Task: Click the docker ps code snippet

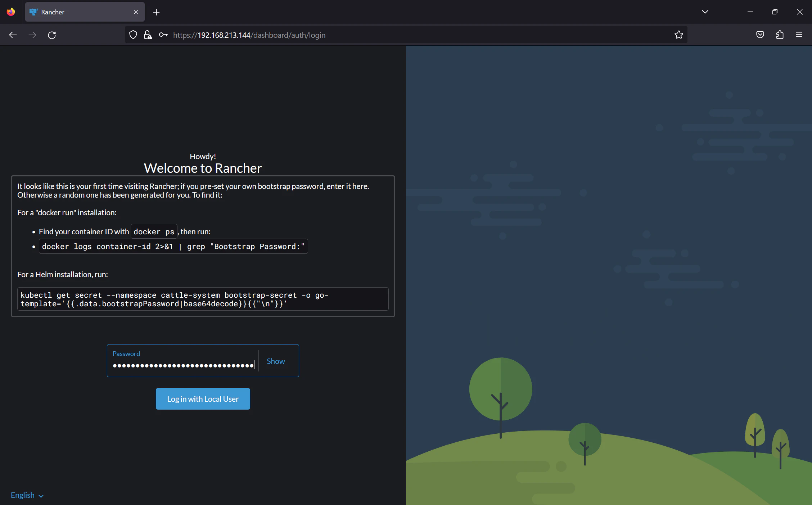Action: click(x=154, y=232)
